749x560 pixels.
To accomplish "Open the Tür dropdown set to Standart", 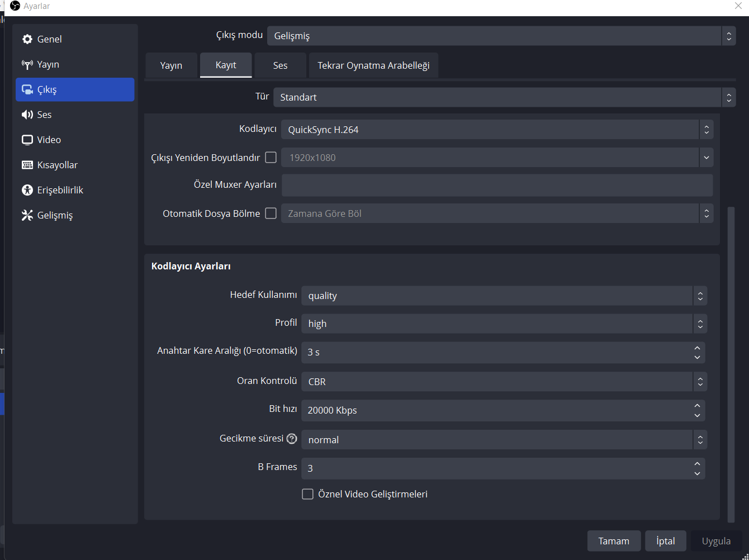I will [505, 97].
